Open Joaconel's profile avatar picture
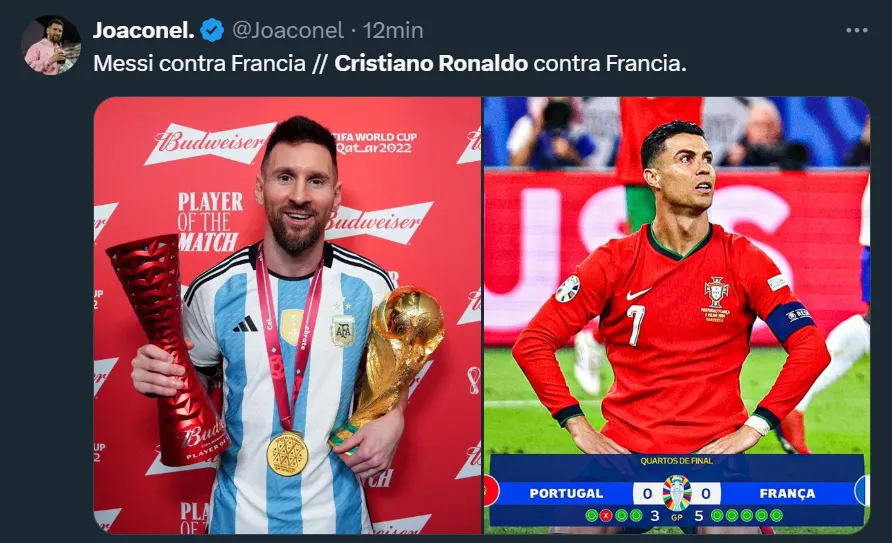The image size is (892, 543). point(51,45)
